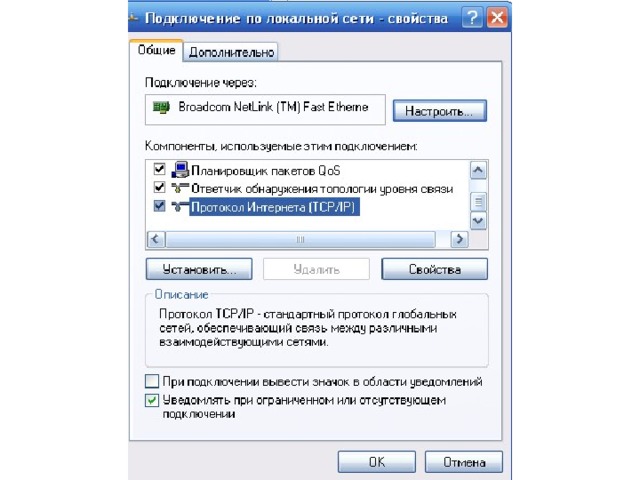Close the properties dialog with the red X

tap(497, 18)
